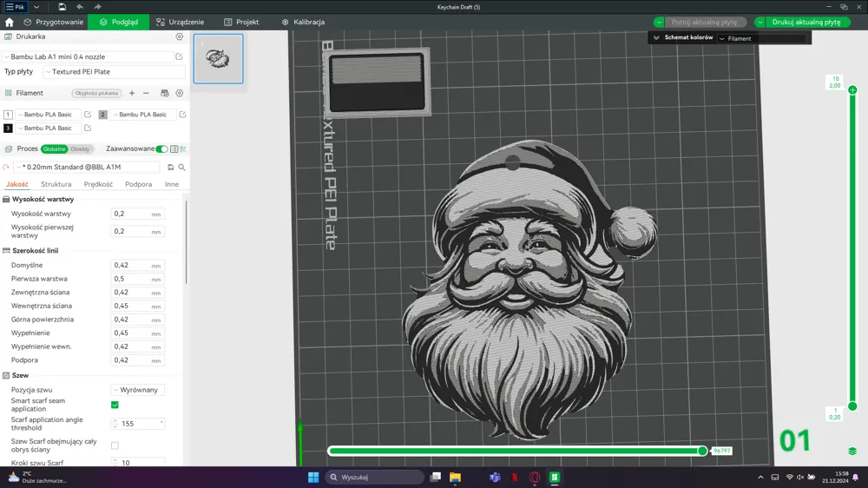Open the Filament color scheme dropdown
Screen dimensions: 868x488
coord(762,38)
